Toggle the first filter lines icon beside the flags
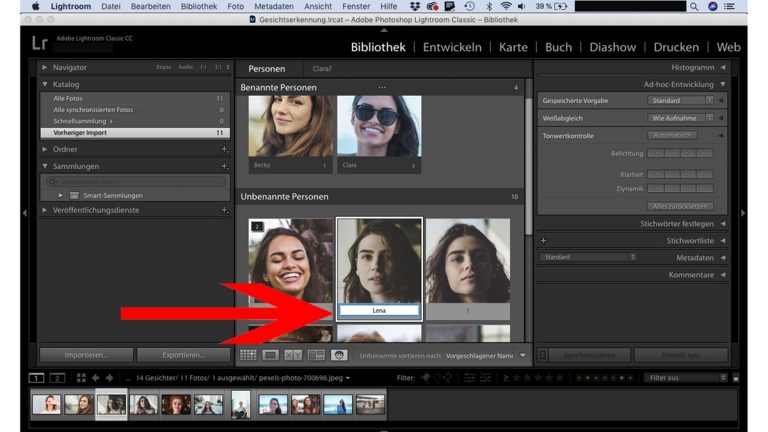768x432 pixels. 469,378
